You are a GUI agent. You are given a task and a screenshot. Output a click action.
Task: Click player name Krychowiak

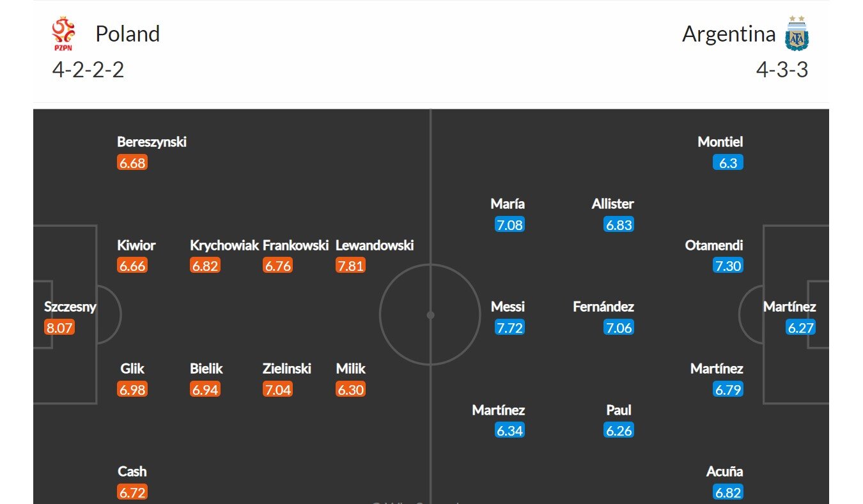[x=224, y=245]
